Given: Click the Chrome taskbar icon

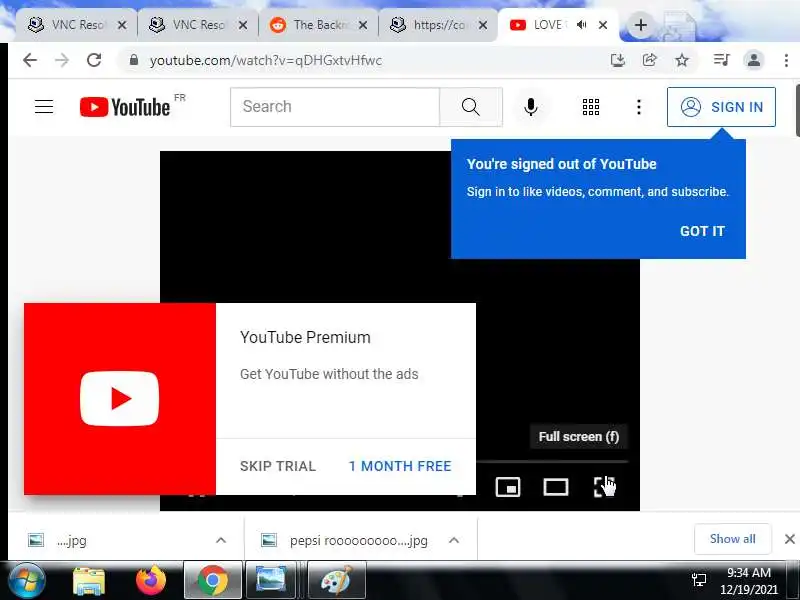Looking at the screenshot, I should coord(213,580).
